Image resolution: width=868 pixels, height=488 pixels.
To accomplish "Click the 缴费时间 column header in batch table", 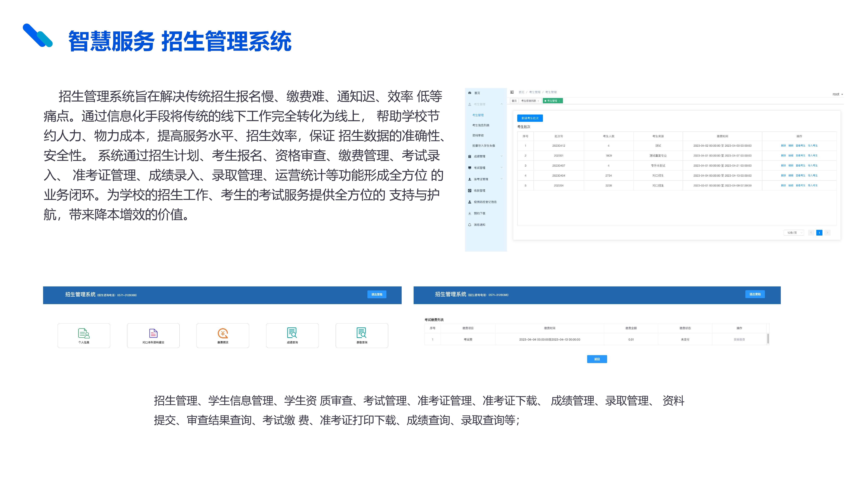I will coord(722,136).
